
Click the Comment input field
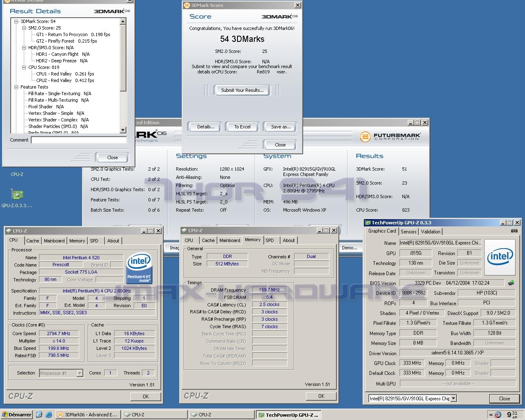tap(79, 140)
